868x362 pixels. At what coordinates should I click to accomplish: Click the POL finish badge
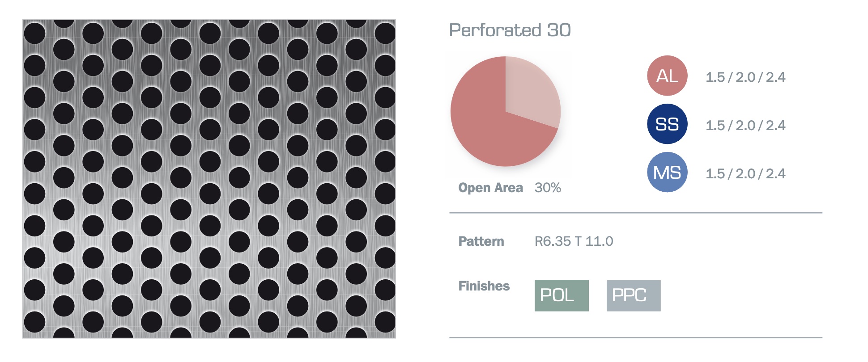[x=562, y=295]
